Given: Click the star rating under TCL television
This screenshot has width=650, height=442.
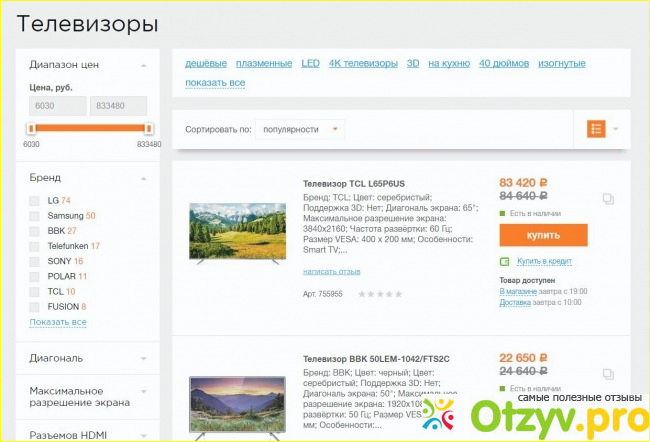Looking at the screenshot, I should coord(380,294).
